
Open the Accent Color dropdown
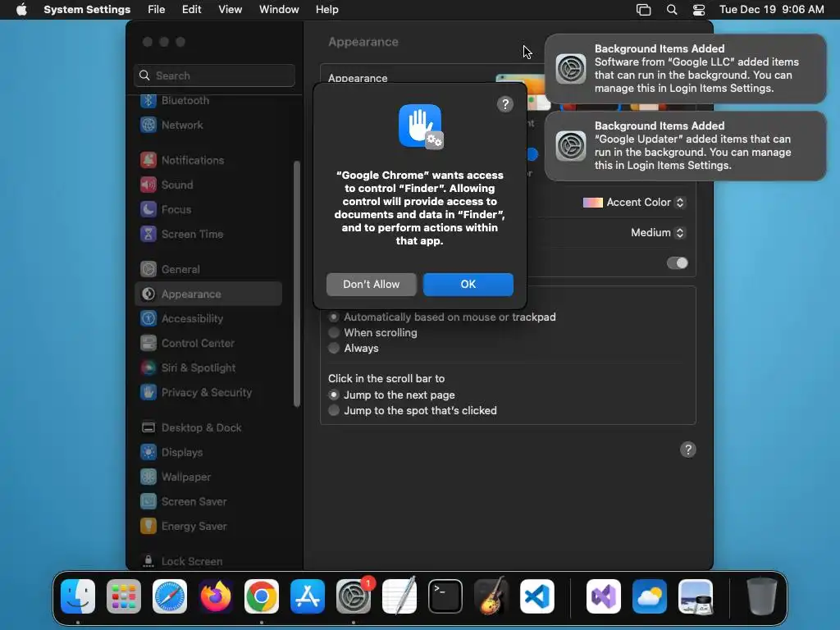634,203
